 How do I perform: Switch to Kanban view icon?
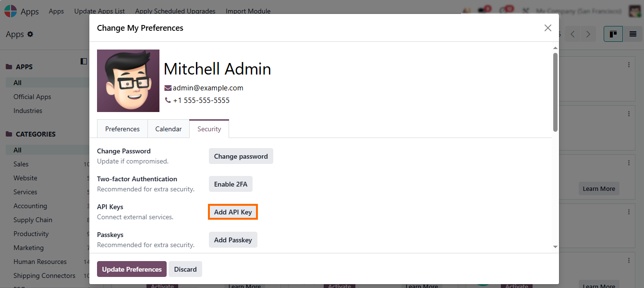(x=613, y=34)
